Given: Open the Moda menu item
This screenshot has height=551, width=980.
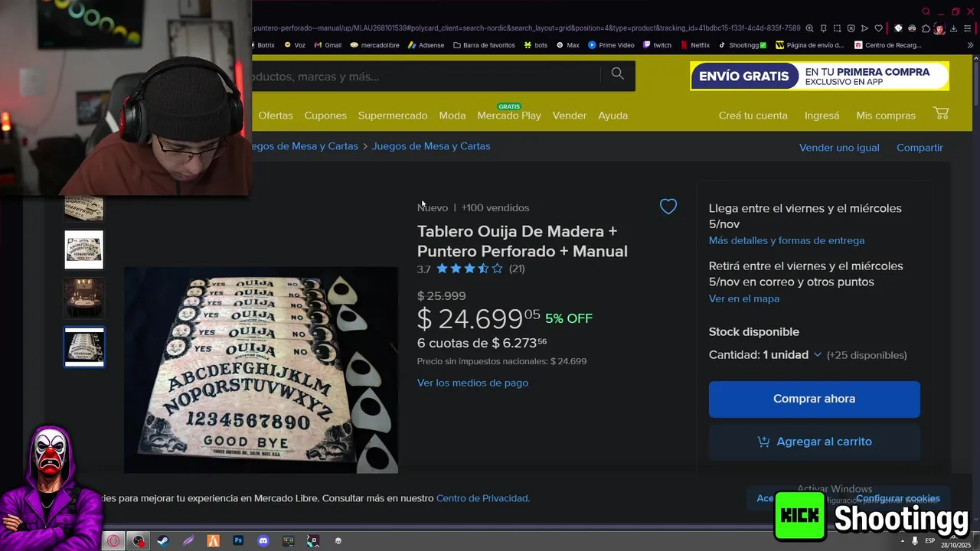Looking at the screenshot, I should pos(452,116).
